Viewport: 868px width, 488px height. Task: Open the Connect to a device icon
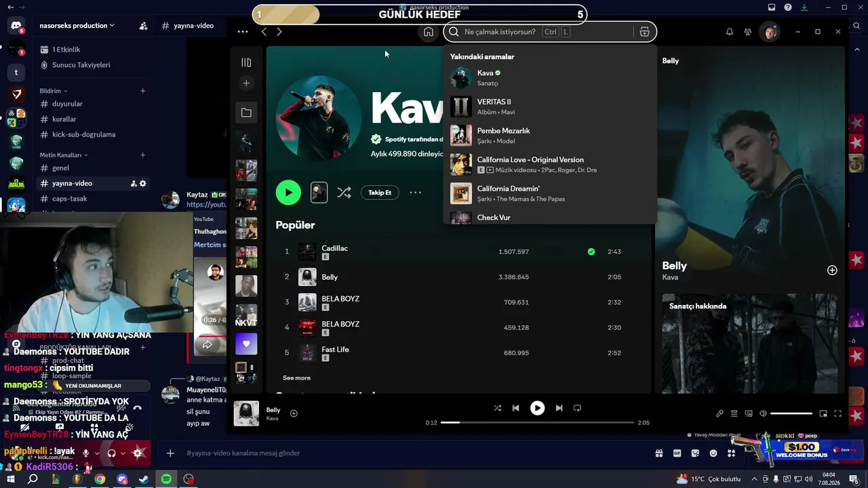tap(749, 413)
